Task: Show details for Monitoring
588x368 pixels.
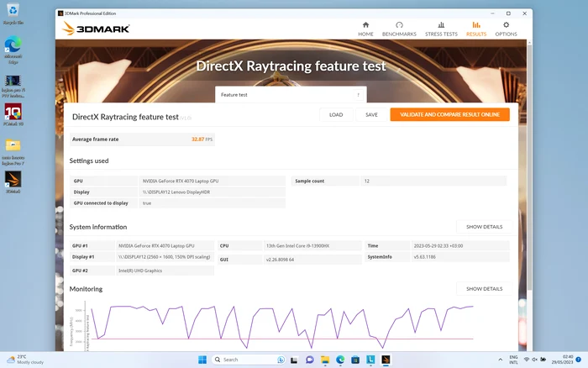Action: (484, 289)
